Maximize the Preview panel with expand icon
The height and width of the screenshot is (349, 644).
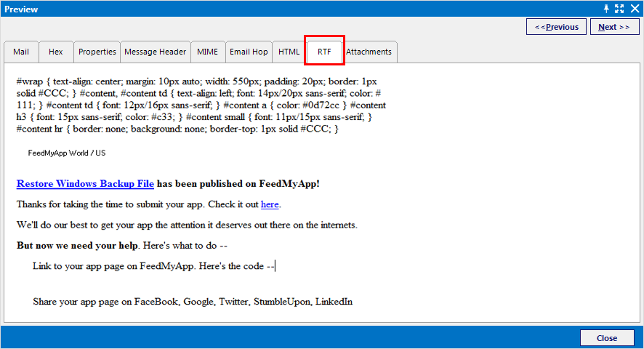point(619,9)
